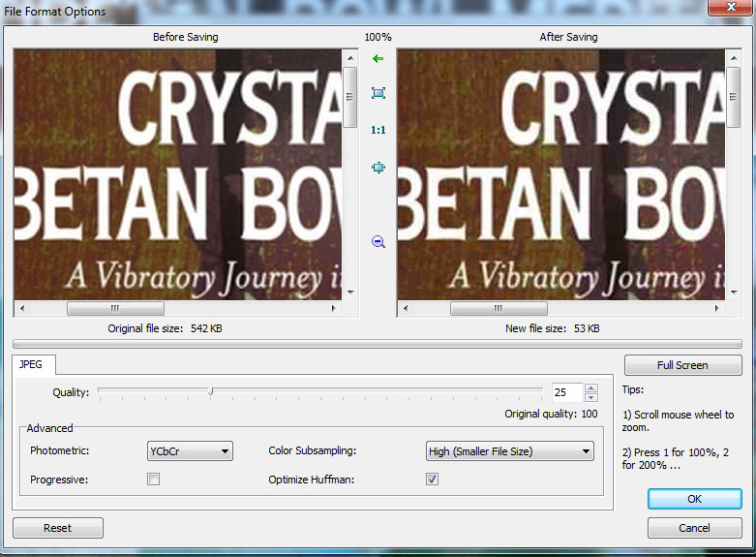The image size is (756, 557).
Task: Click the Quality value field showing 25
Action: (567, 392)
